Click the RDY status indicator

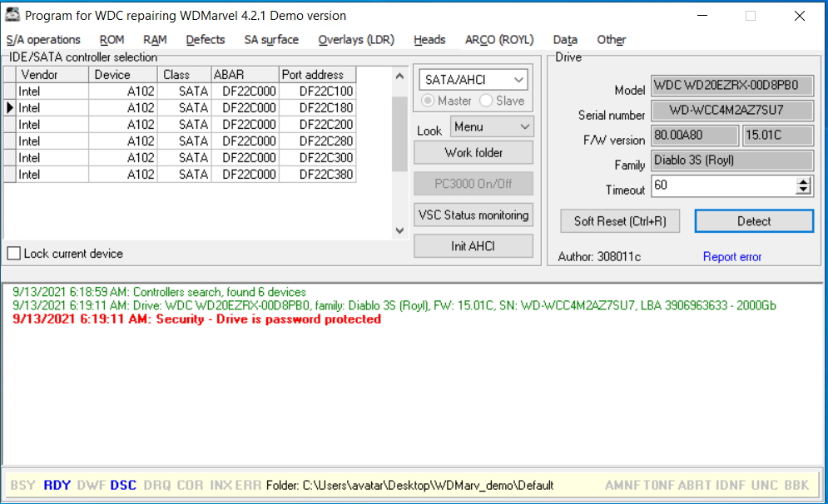(57, 485)
